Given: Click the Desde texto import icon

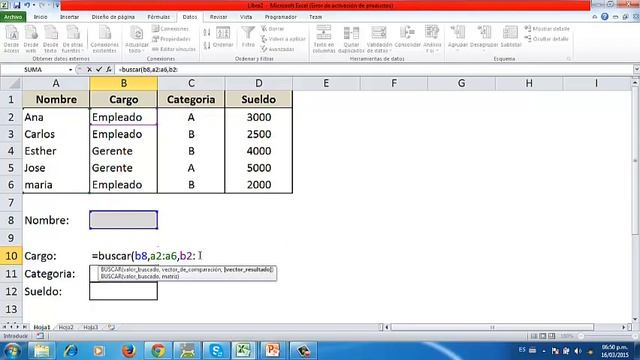Looking at the screenshot, I should tap(51, 39).
